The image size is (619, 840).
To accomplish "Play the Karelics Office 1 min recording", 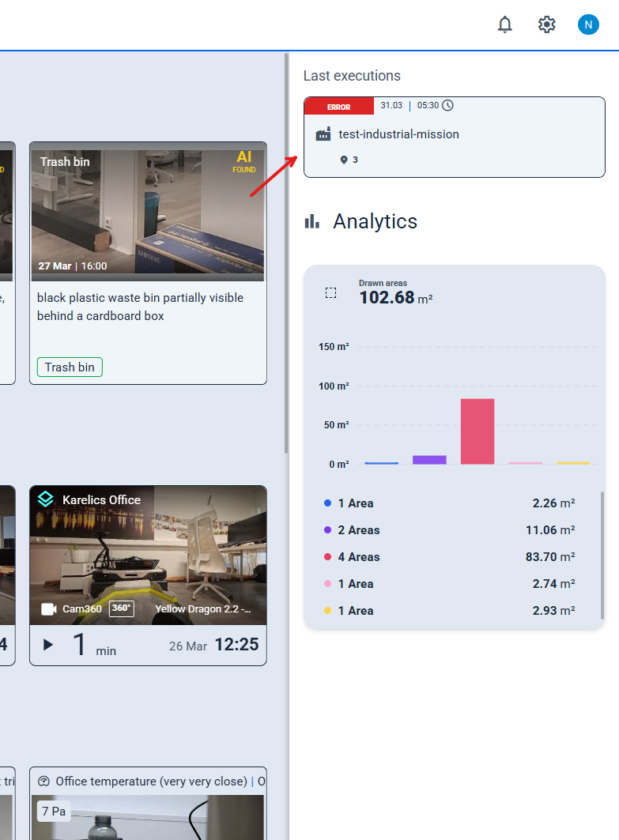I will click(48, 645).
